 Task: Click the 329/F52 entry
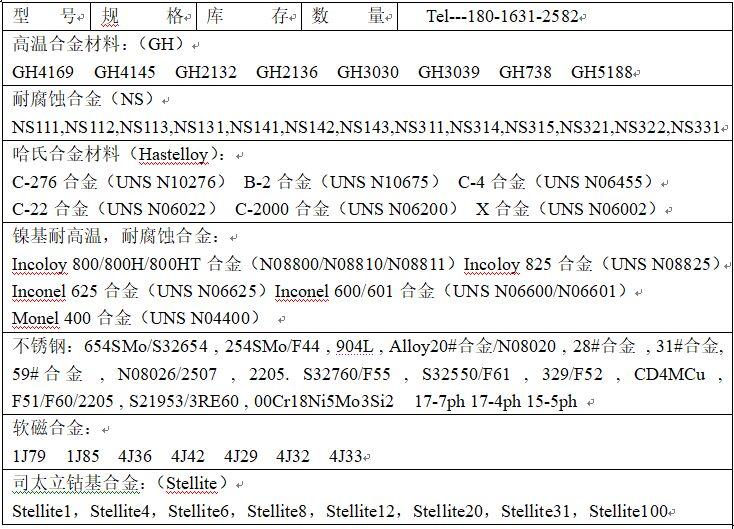point(572,374)
